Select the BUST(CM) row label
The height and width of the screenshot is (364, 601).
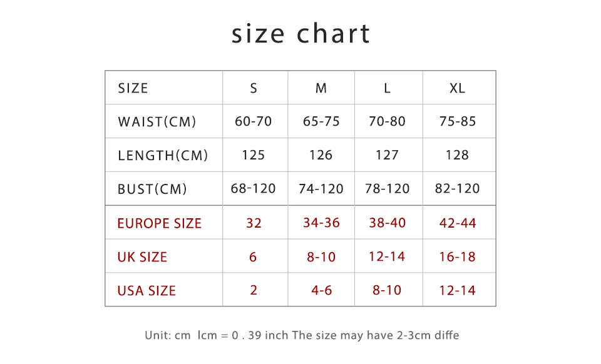pos(152,189)
